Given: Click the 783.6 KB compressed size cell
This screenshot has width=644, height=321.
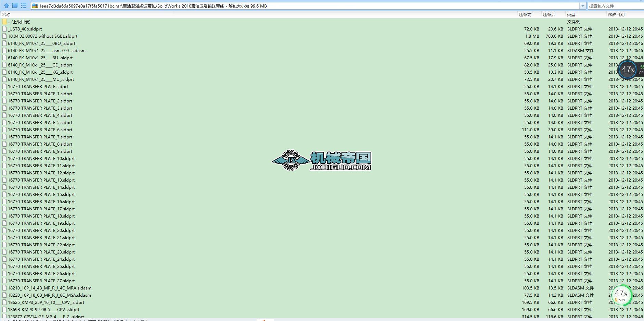Looking at the screenshot, I should [554, 36].
